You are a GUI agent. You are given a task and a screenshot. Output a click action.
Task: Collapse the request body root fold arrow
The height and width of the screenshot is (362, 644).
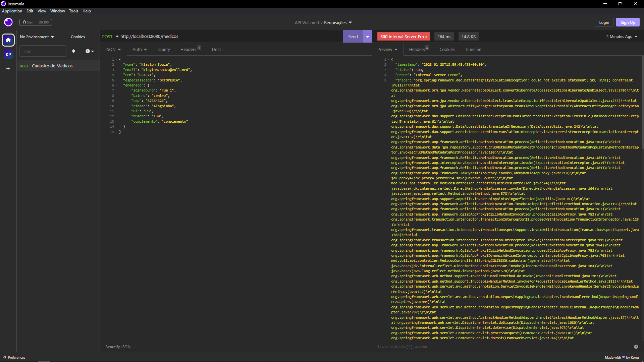[x=116, y=59]
